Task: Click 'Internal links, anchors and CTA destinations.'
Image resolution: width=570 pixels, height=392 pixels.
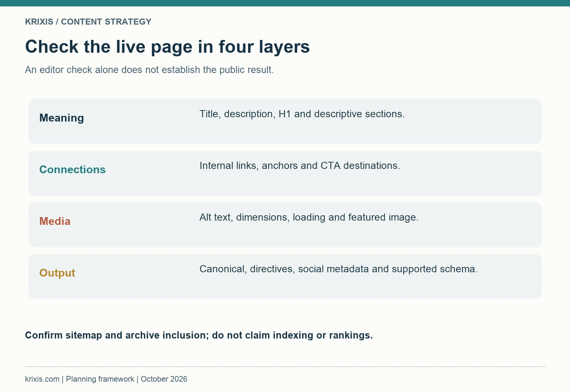Action: click(x=300, y=166)
